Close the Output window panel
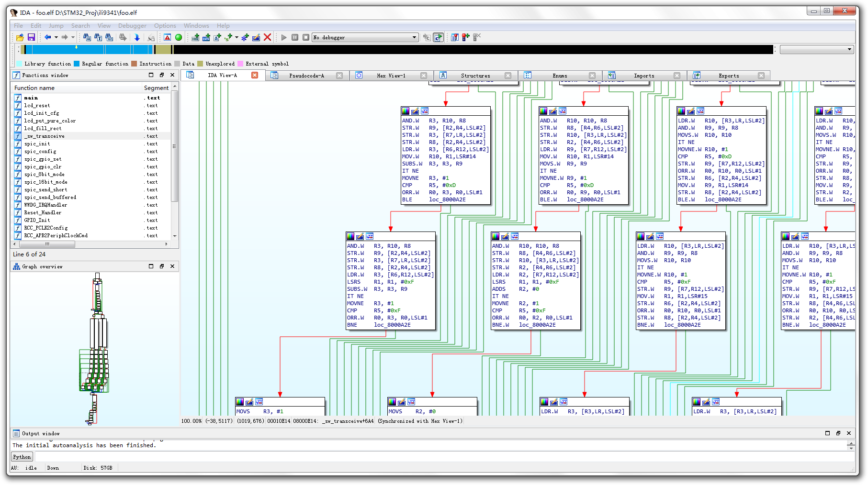868x485 pixels. pyautogui.click(x=849, y=433)
